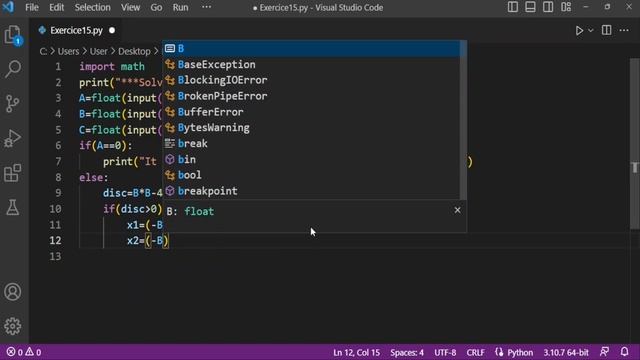This screenshot has width=640, height=360.
Task: Click User in the breadcrumb path
Action: (x=98, y=51)
